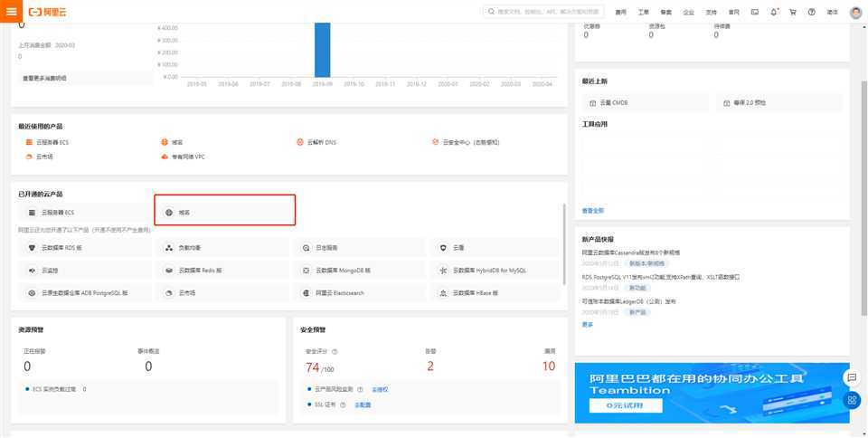This screenshot has width=868, height=438.
Task: Open the blue grid floating icon
Action: coord(853,400)
